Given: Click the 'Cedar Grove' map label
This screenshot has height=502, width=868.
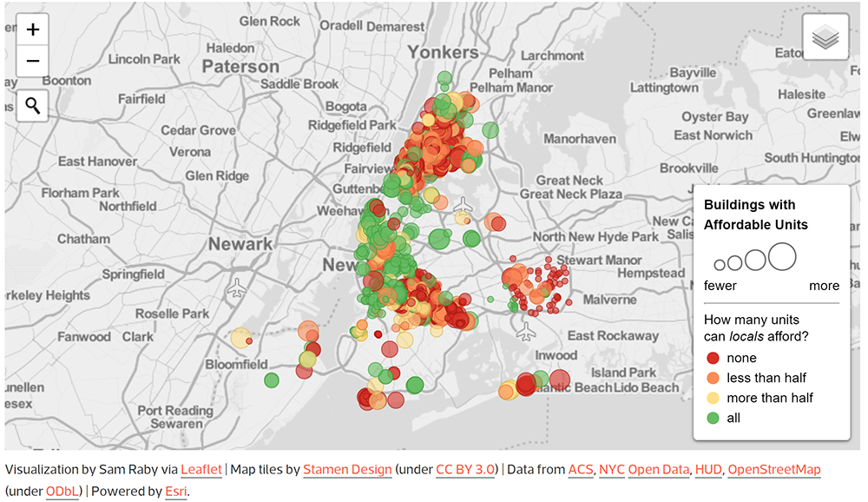Looking at the screenshot, I should click(198, 130).
